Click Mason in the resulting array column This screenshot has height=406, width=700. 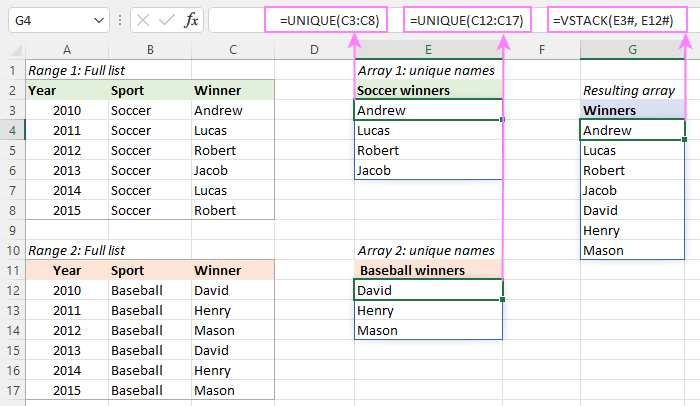(632, 251)
